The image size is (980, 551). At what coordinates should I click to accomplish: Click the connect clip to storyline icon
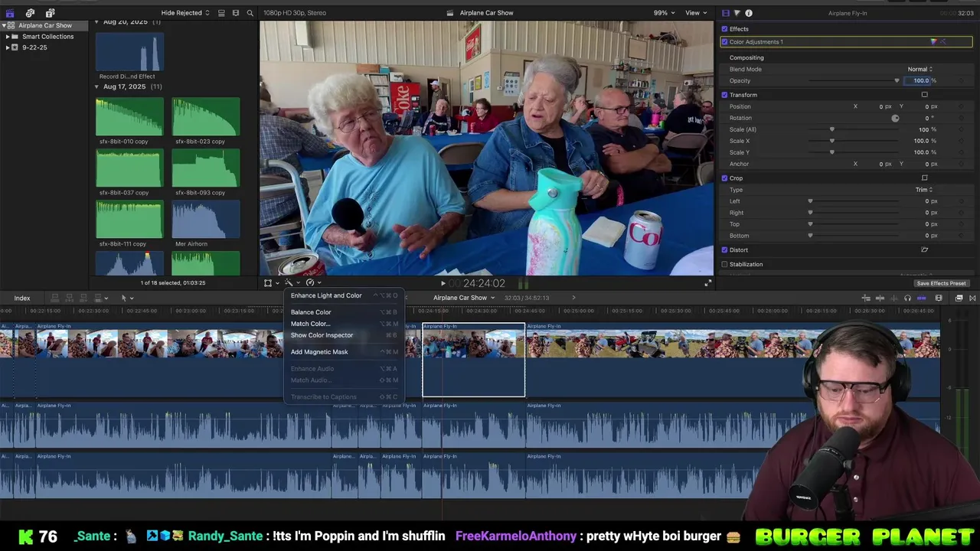click(55, 298)
